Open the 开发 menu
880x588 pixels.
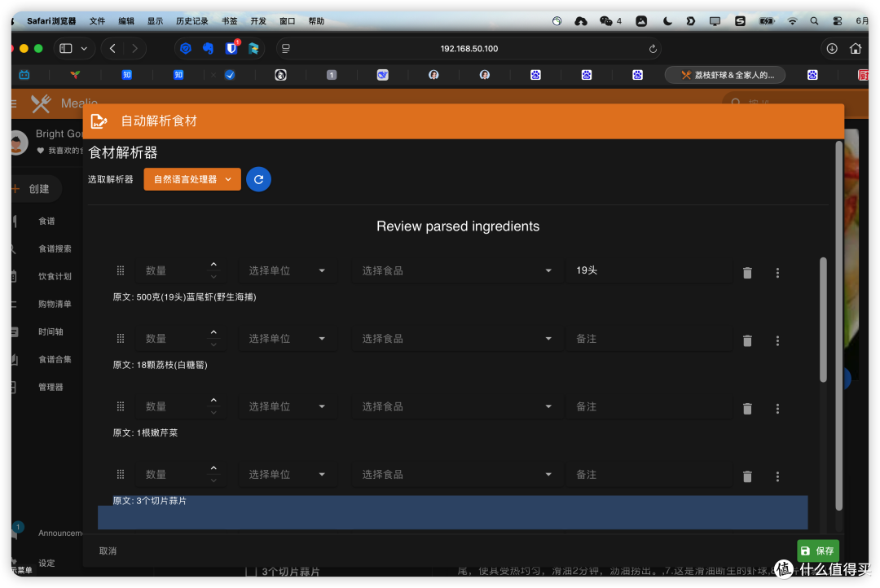click(258, 20)
